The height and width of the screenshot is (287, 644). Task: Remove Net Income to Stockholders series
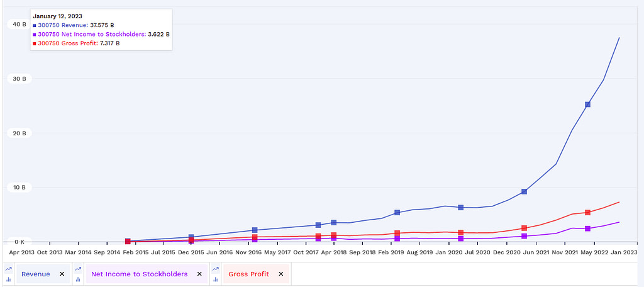[x=199, y=274]
